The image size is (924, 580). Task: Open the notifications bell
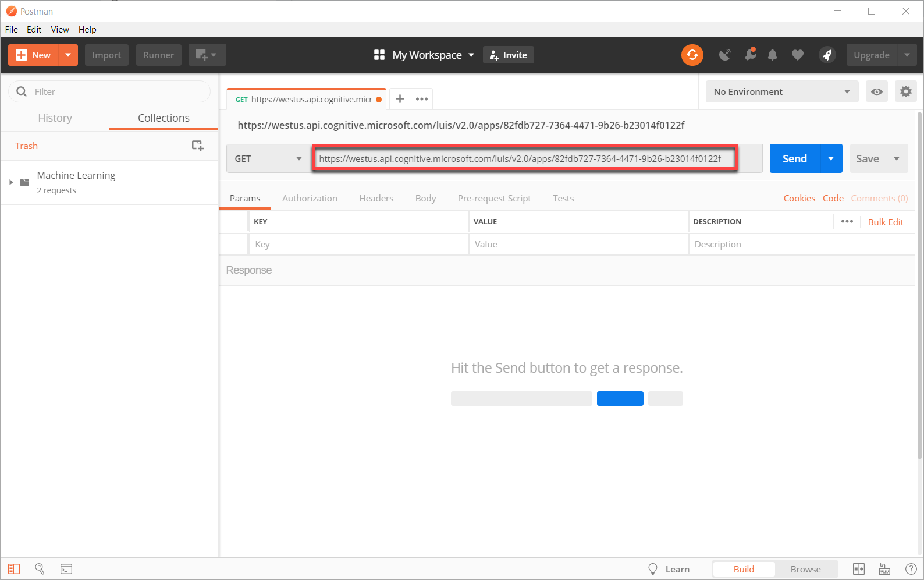[772, 55]
